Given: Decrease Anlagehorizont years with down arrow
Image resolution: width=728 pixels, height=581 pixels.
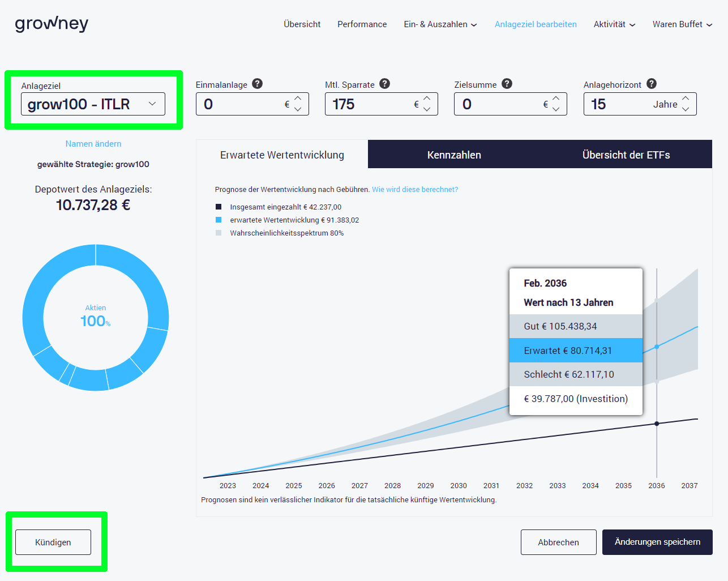Looking at the screenshot, I should click(686, 109).
